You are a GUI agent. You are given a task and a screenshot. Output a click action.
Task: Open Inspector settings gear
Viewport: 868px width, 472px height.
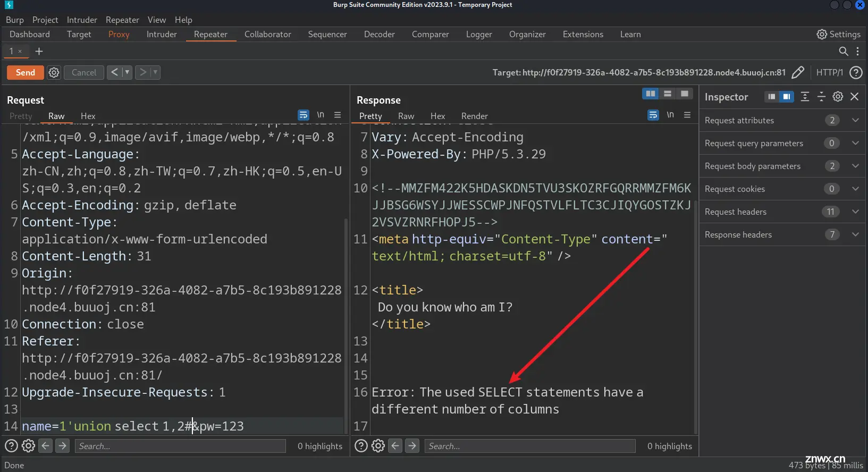838,97
